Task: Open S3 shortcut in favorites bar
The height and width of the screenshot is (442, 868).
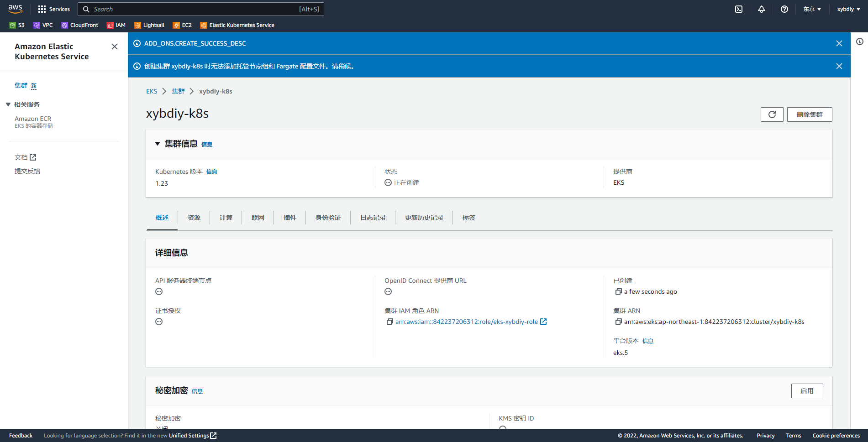Action: [17, 25]
